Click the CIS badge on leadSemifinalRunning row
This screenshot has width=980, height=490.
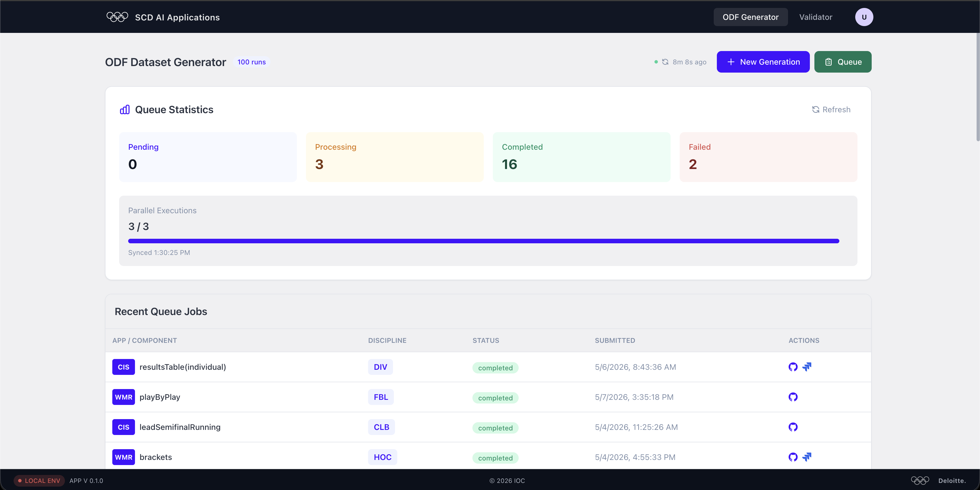point(123,427)
